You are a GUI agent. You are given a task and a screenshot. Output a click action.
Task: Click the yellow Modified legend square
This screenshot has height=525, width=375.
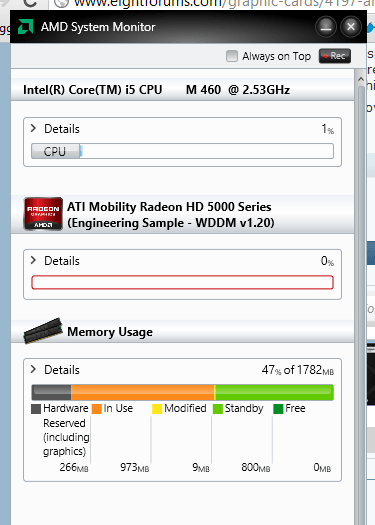tap(157, 409)
